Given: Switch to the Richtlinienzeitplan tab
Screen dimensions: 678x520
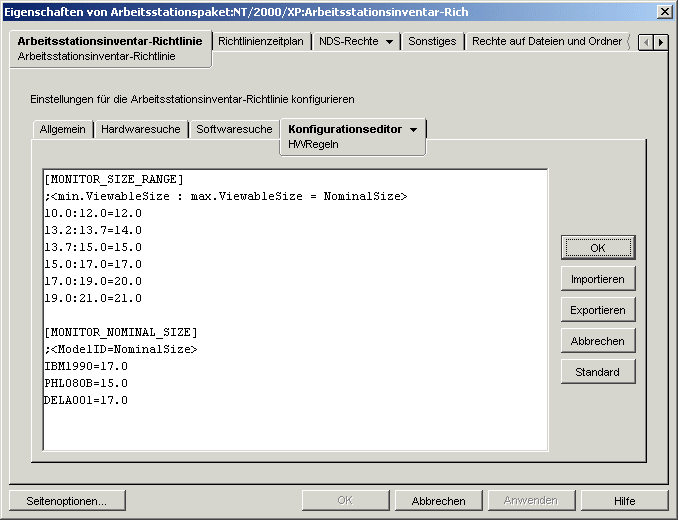Looking at the screenshot, I should [x=261, y=41].
